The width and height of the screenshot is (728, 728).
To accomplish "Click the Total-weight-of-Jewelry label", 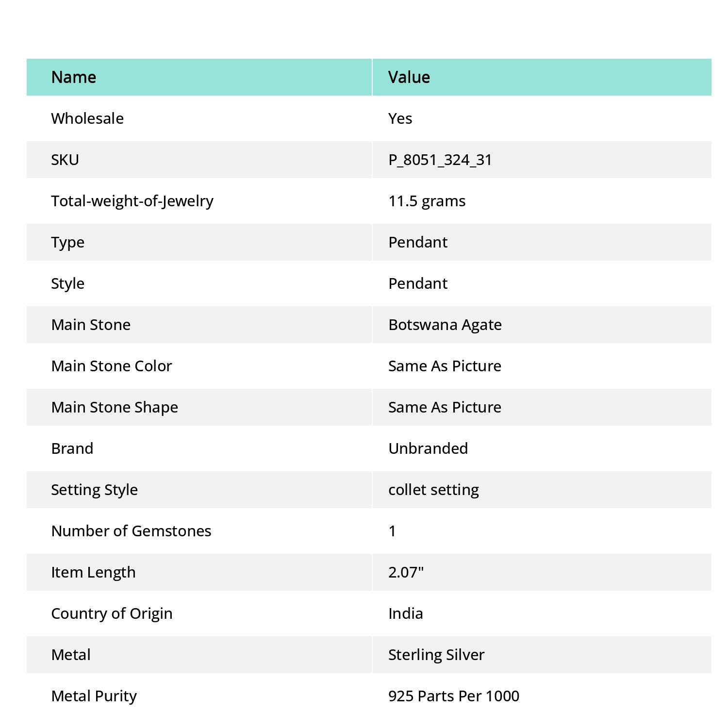I will pos(132,201).
